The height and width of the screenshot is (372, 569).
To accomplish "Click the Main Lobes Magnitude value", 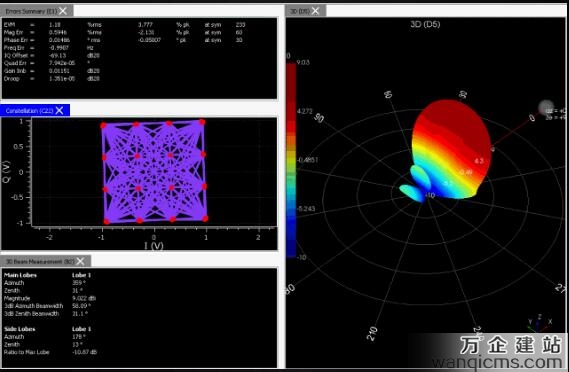I will click(84, 298).
